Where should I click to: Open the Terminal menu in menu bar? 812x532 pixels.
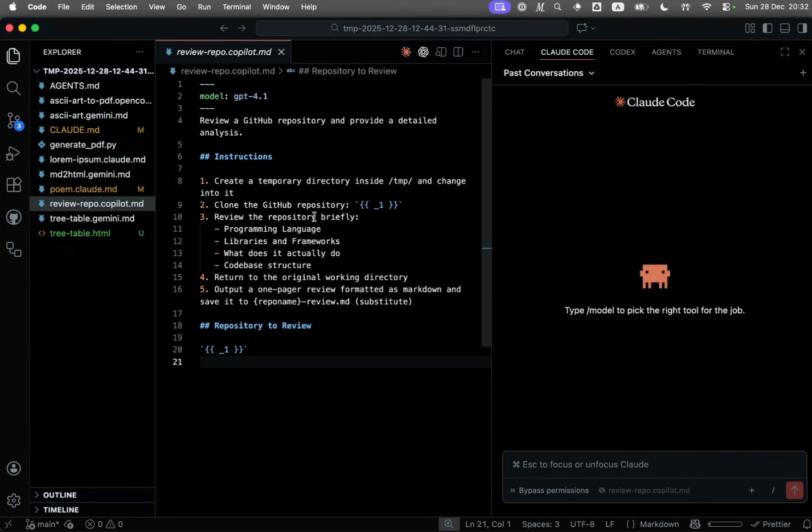tap(236, 7)
